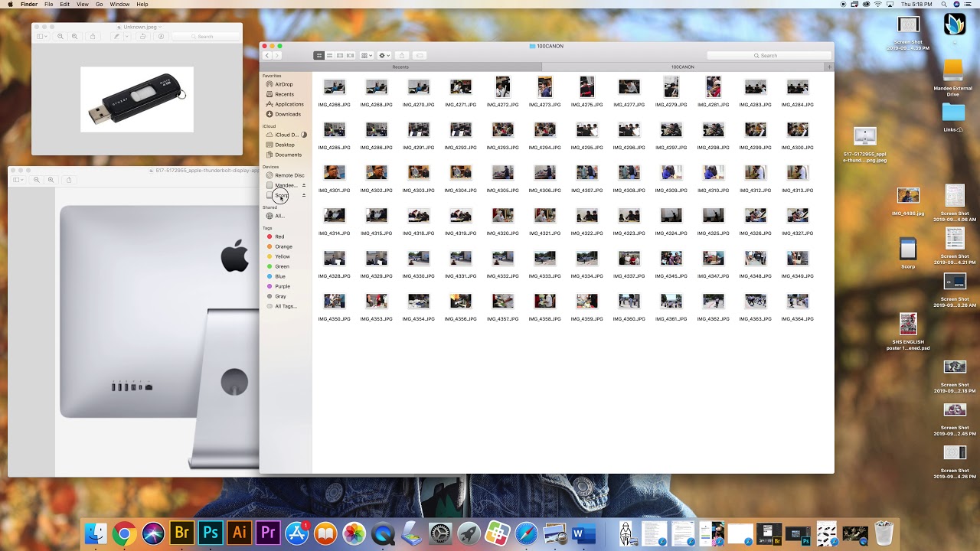Click Highlight pen in Unknown.jpeg window

(x=117, y=36)
